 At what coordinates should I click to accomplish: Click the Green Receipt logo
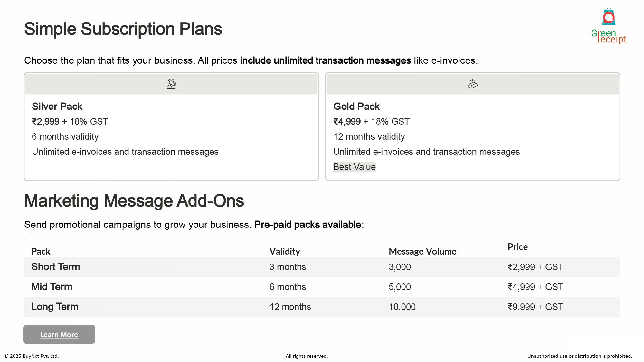(609, 26)
